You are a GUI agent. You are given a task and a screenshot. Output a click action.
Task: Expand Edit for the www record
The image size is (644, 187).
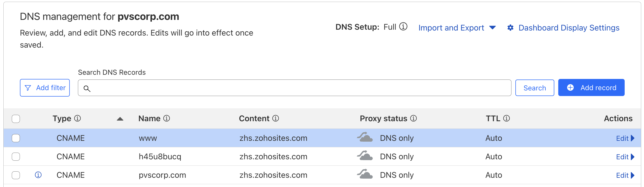coord(625,138)
